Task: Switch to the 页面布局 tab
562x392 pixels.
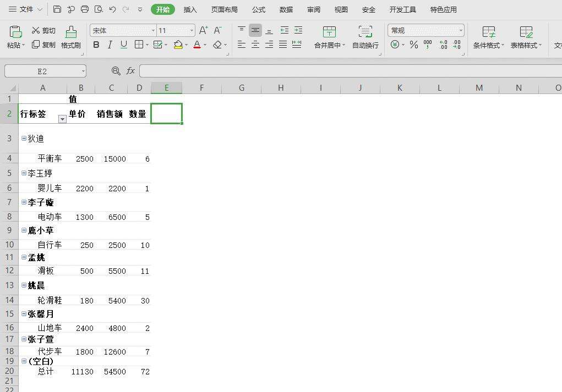Action: coord(225,10)
